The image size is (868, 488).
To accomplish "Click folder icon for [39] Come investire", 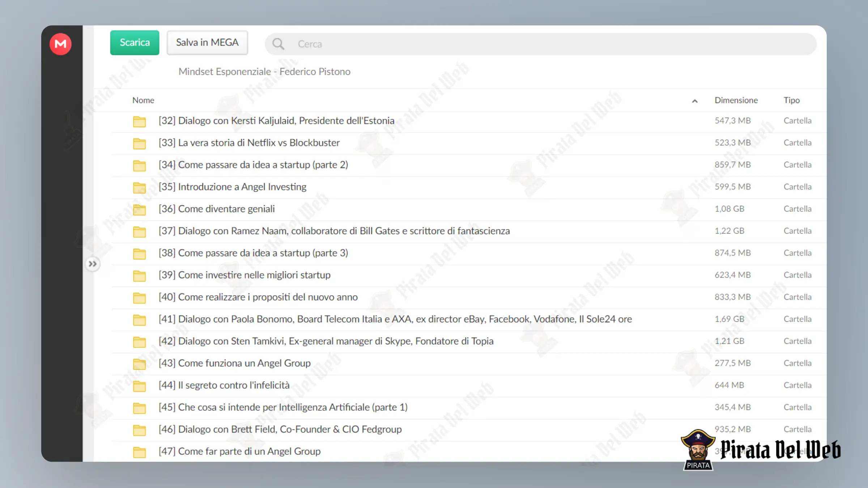I will click(x=139, y=276).
